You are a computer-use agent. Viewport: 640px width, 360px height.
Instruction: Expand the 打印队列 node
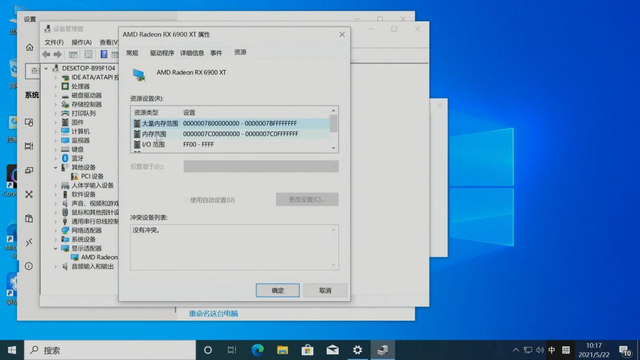click(x=56, y=113)
